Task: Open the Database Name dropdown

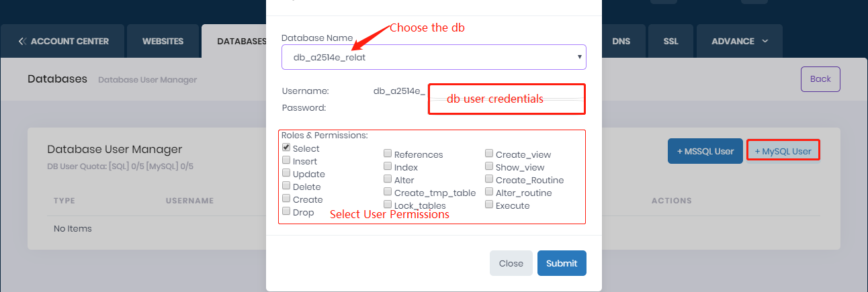Action: [433, 58]
